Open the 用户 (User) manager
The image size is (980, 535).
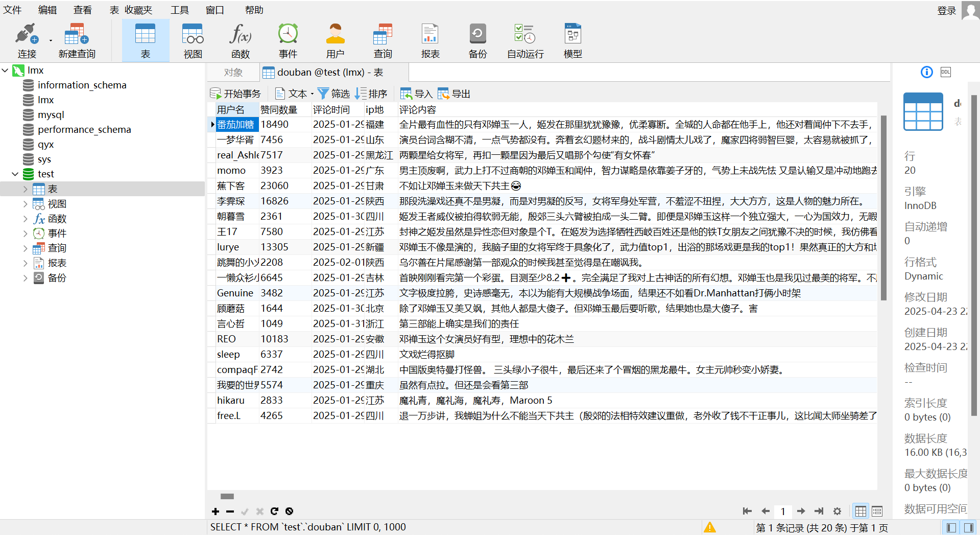tap(334, 40)
